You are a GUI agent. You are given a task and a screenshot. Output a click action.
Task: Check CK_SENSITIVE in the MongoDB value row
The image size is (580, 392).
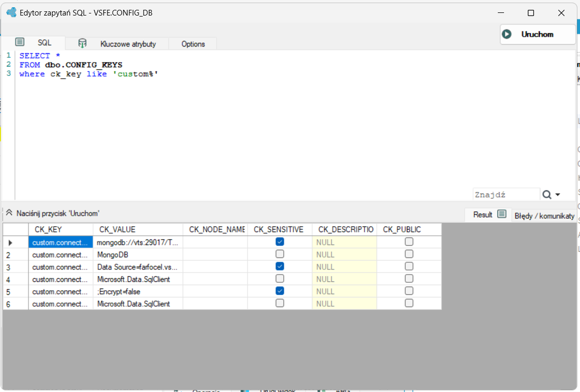(280, 254)
